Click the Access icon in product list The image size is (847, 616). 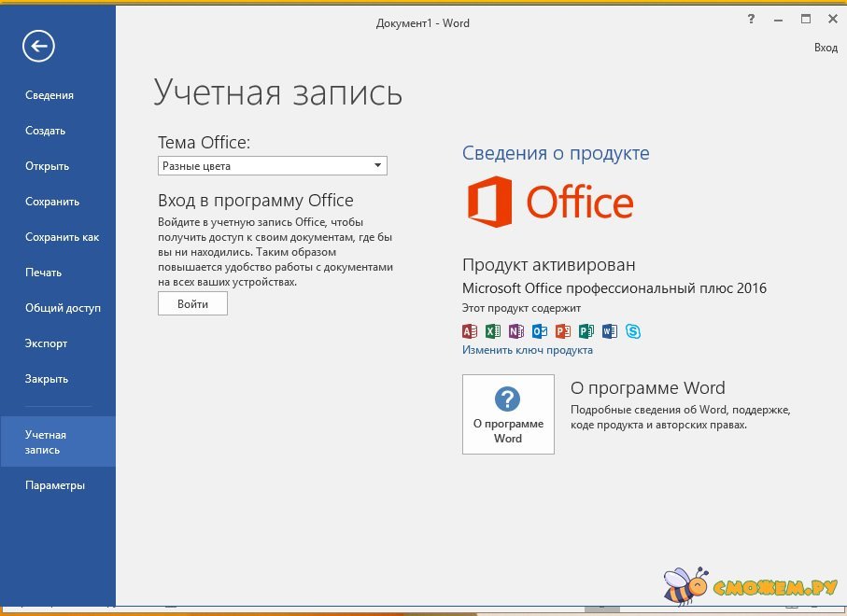[x=470, y=330]
